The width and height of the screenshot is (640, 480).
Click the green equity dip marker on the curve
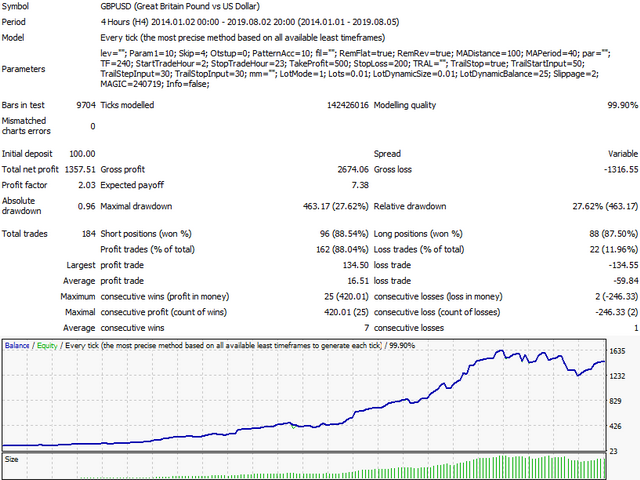click(x=293, y=427)
